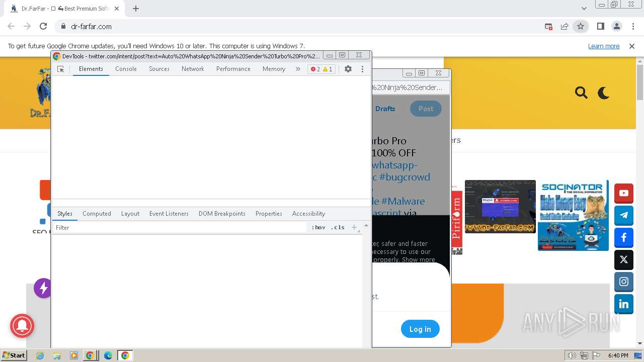Select the DevTools element inspector icon

[61, 69]
